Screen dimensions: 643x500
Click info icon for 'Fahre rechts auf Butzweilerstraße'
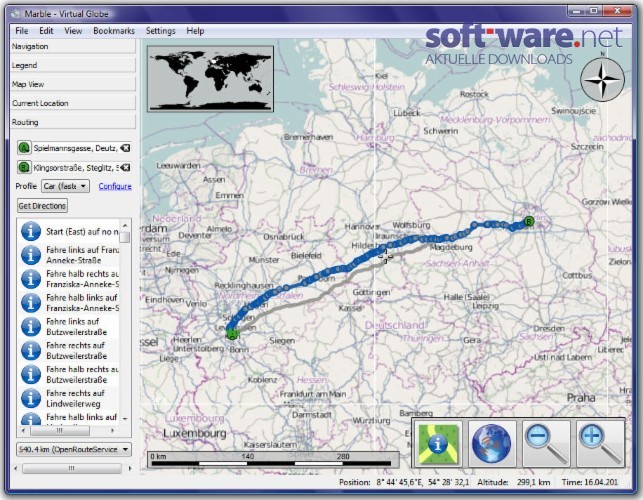[31, 350]
